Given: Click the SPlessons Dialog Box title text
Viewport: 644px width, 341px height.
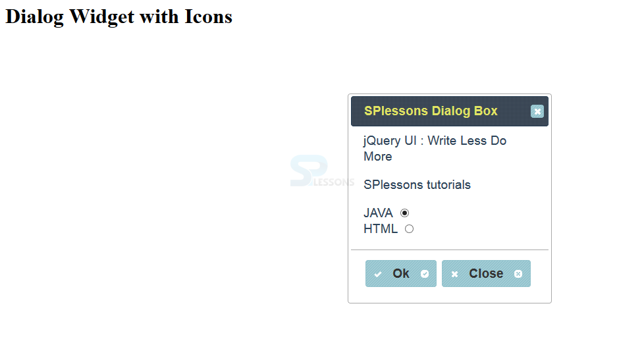Looking at the screenshot, I should [x=431, y=111].
